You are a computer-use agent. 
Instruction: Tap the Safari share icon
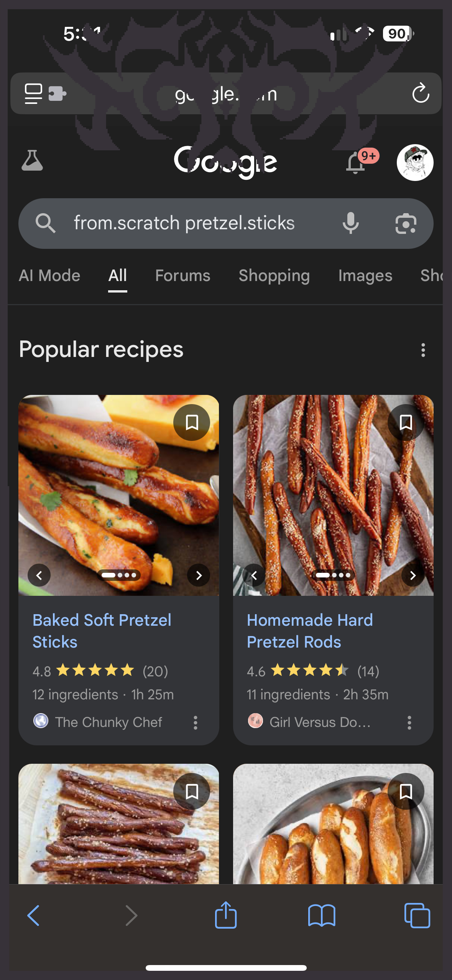(x=226, y=915)
